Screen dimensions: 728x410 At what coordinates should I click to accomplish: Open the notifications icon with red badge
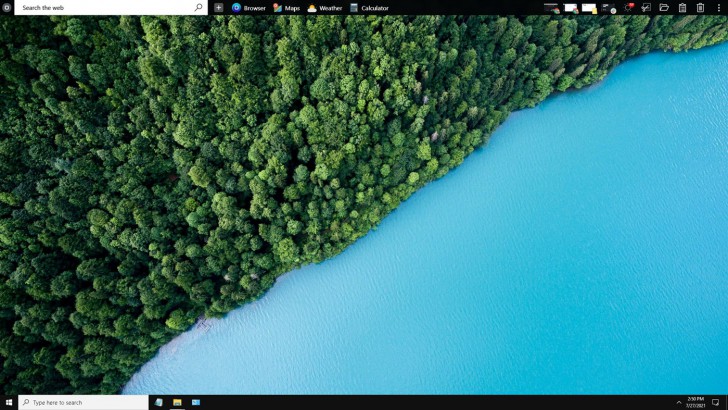point(629,7)
